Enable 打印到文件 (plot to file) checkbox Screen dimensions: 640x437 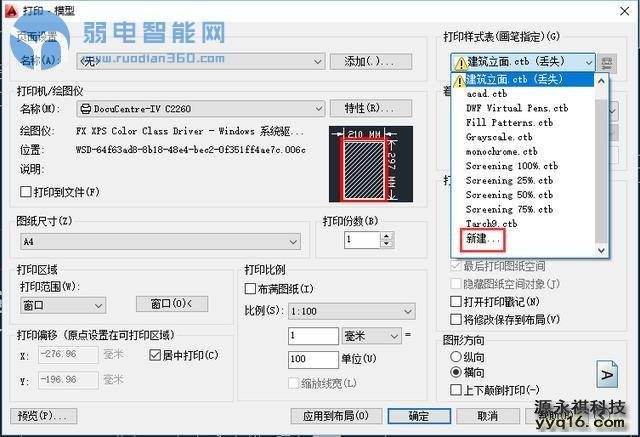tap(27, 192)
